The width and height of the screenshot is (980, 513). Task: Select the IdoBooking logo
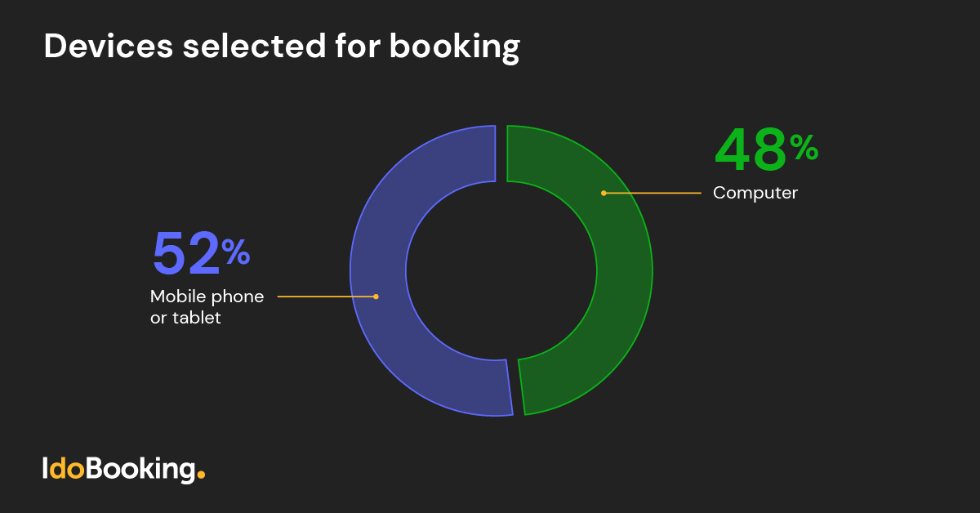[122, 469]
